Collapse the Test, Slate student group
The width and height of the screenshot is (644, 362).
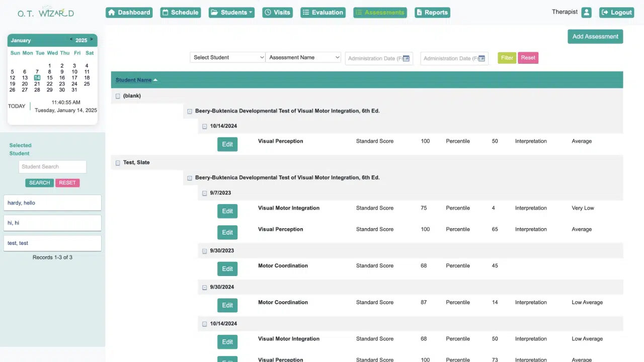pyautogui.click(x=118, y=163)
